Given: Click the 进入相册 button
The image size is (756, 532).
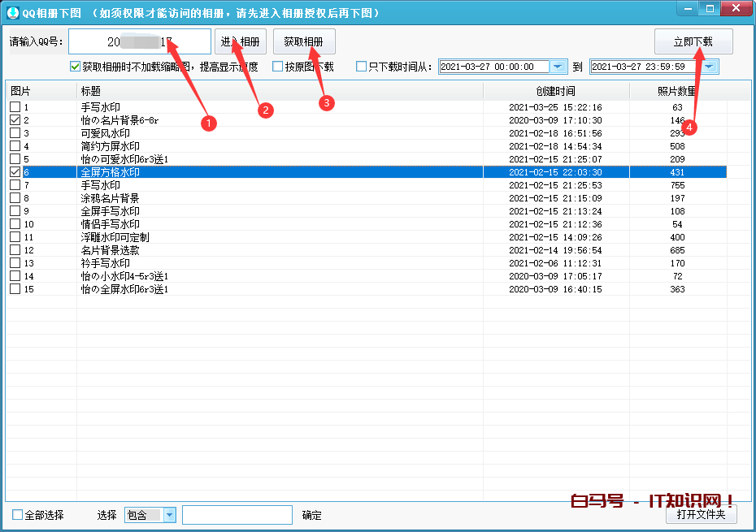Looking at the screenshot, I should click(241, 41).
